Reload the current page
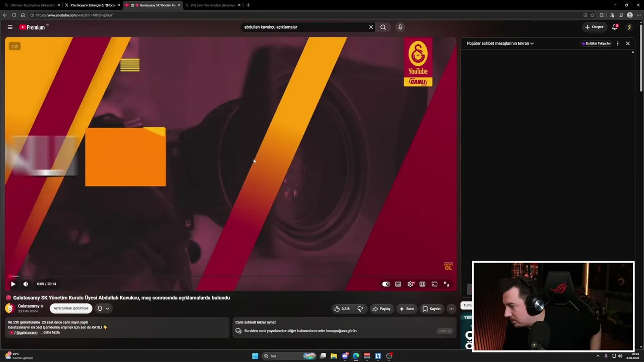Image resolution: width=644 pixels, height=362 pixels. (x=14, y=15)
